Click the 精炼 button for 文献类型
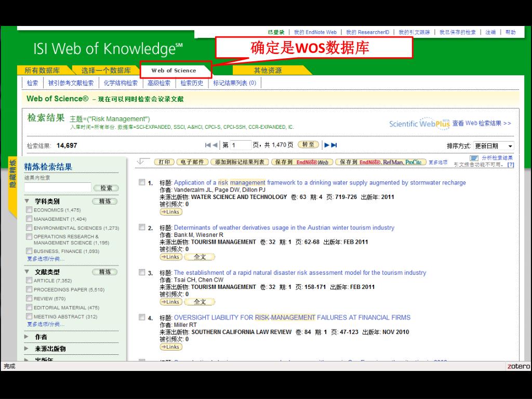 tap(105, 272)
